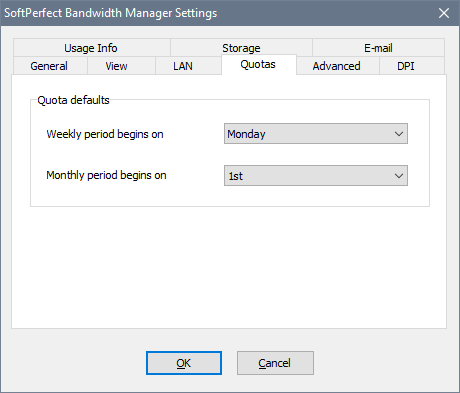Viewport: 460px width, 393px height.
Task: Select the Quotas tab
Action: click(258, 64)
